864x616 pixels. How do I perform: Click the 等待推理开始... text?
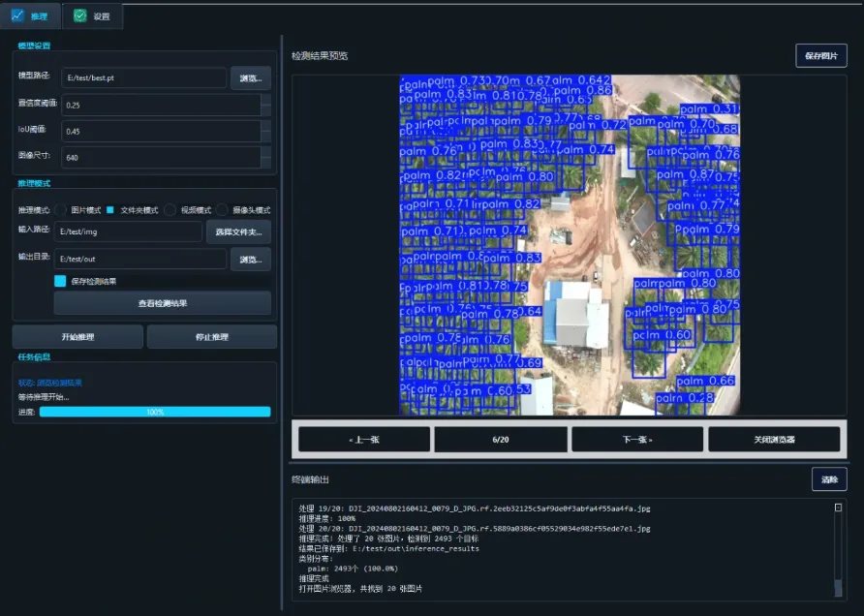click(x=44, y=397)
